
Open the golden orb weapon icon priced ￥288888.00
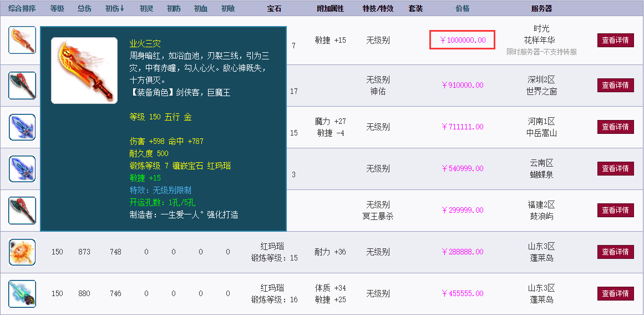pyautogui.click(x=22, y=252)
